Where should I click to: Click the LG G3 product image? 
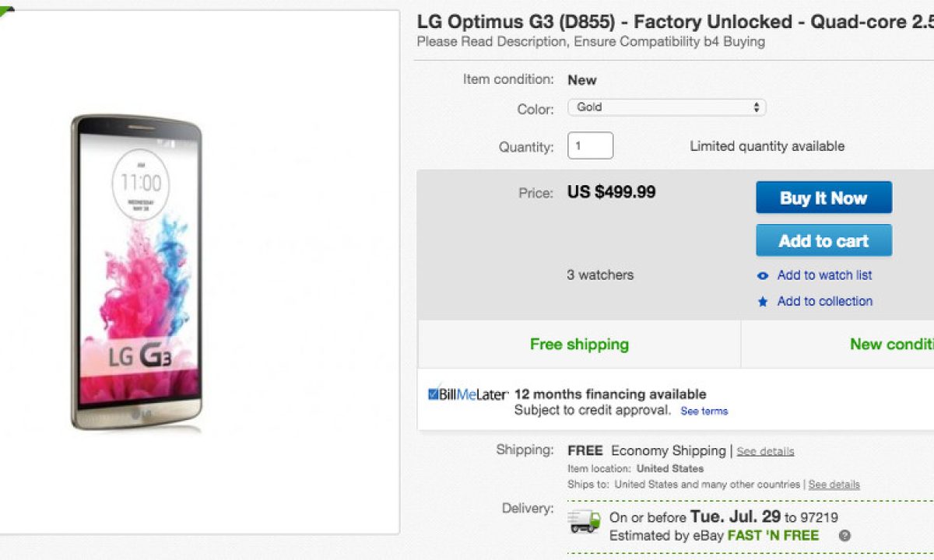136,272
